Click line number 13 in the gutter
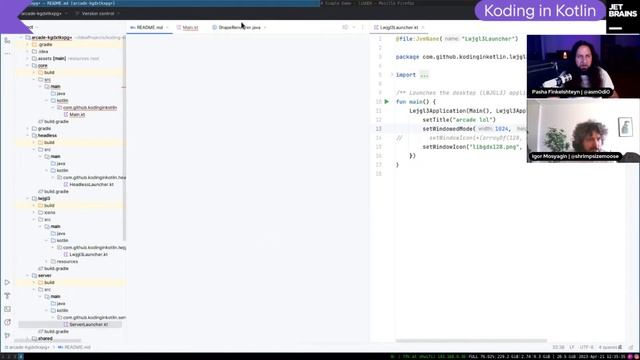The image size is (640, 360). click(x=379, y=129)
